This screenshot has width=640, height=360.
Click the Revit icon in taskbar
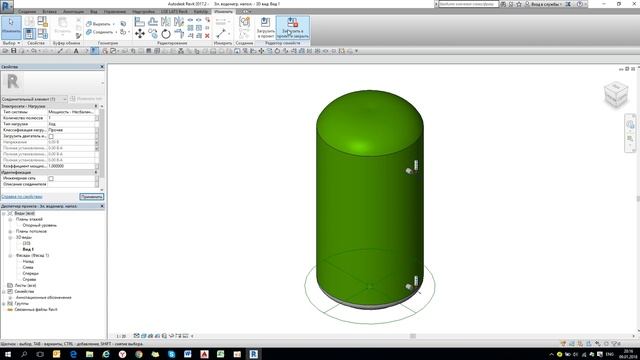(x=253, y=354)
